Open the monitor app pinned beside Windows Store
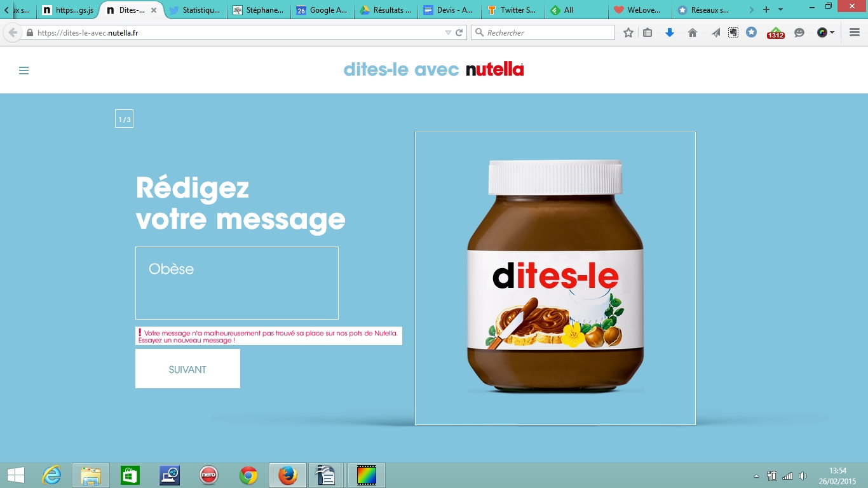The height and width of the screenshot is (488, 868). pos(170,475)
